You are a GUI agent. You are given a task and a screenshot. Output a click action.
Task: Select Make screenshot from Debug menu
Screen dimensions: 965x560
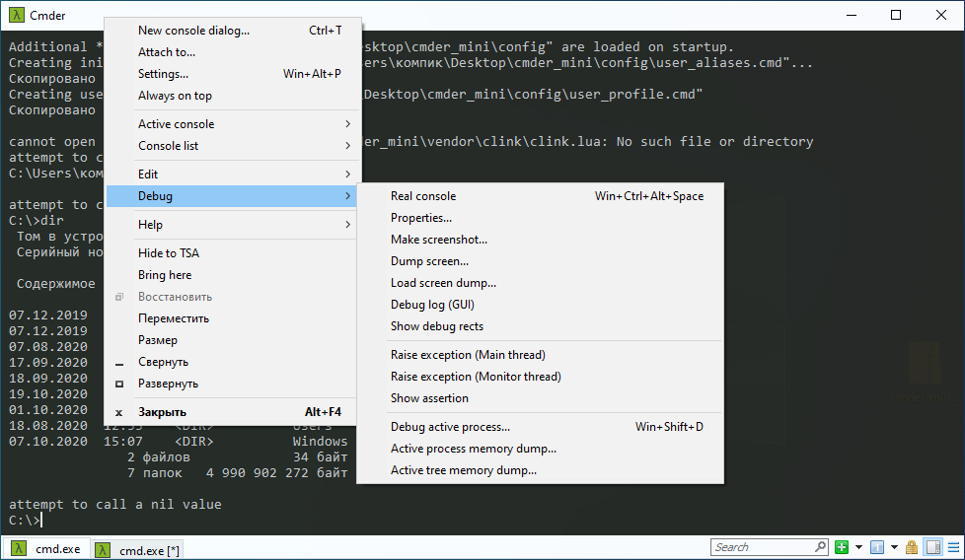pos(438,240)
